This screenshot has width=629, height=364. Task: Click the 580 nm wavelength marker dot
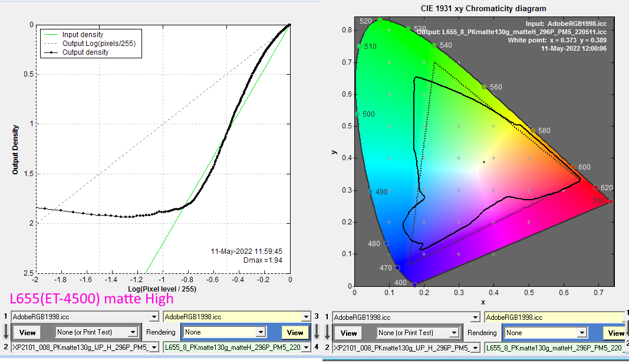[533, 131]
